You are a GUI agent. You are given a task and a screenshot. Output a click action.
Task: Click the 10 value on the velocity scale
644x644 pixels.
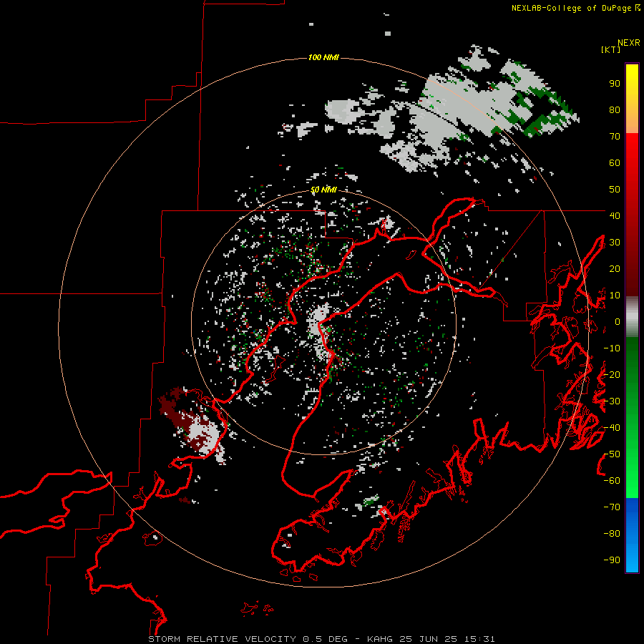click(615, 296)
